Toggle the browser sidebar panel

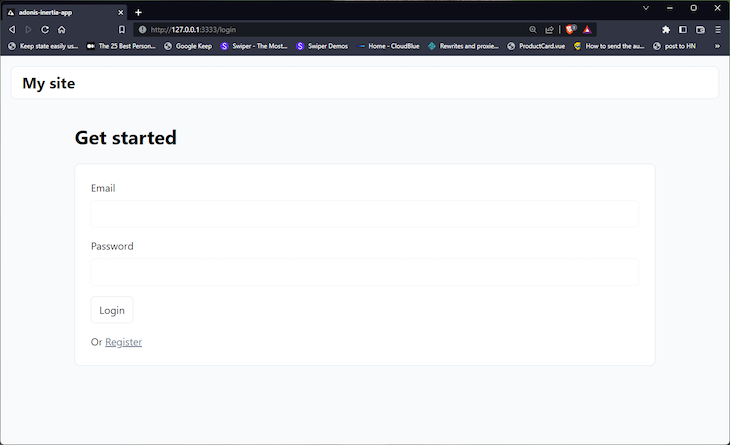(x=683, y=30)
